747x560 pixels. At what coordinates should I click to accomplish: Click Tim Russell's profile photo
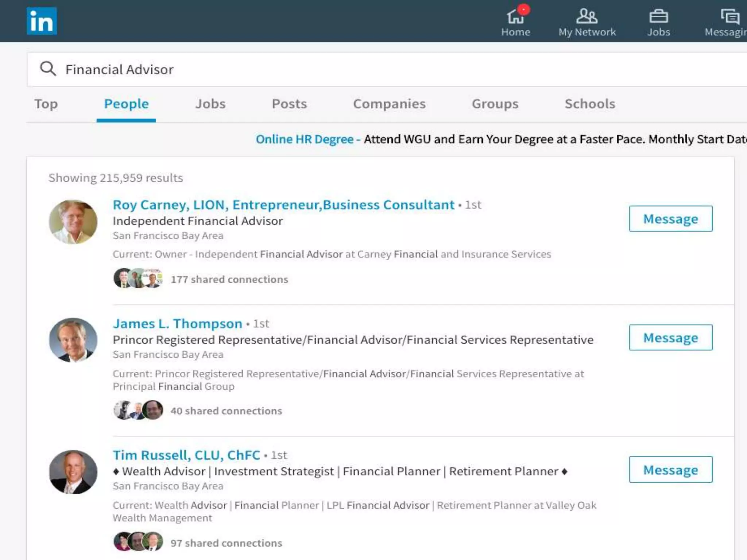[73, 472]
